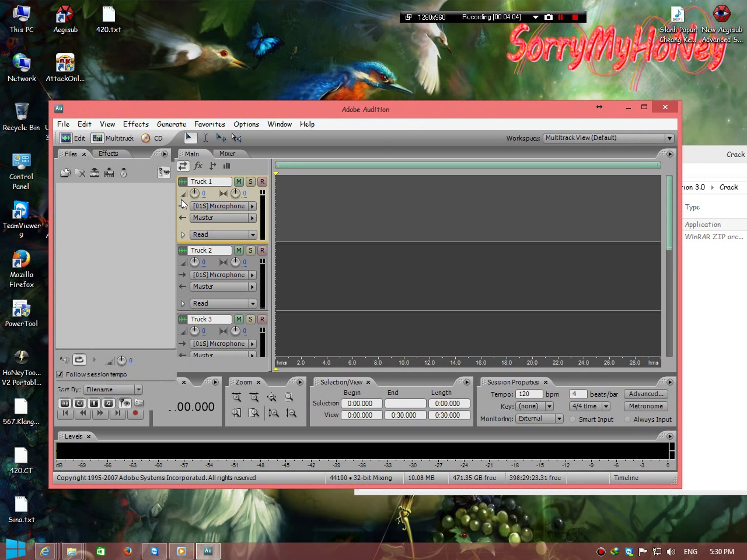Image resolution: width=747 pixels, height=560 pixels.
Task: Arm Track 2 for recording with R
Action: [x=262, y=250]
